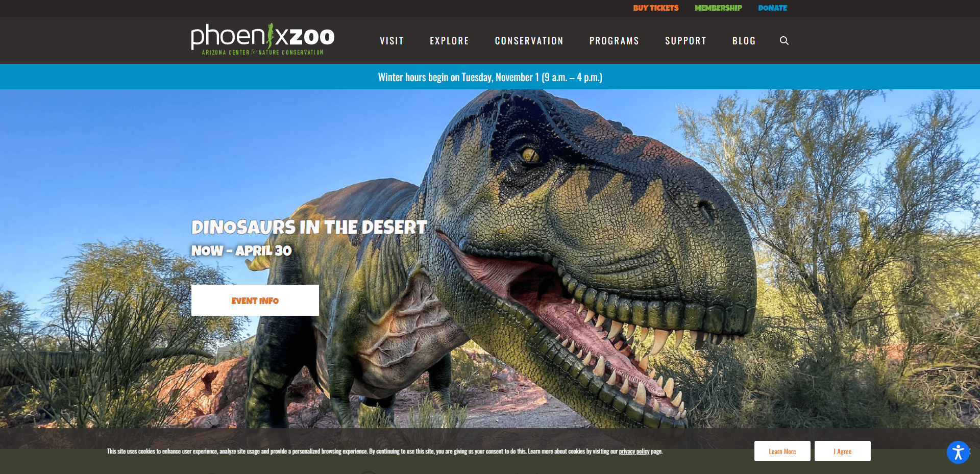980x474 pixels.
Task: Click the Dinosaurs in the Desert heading
Action: click(x=309, y=227)
